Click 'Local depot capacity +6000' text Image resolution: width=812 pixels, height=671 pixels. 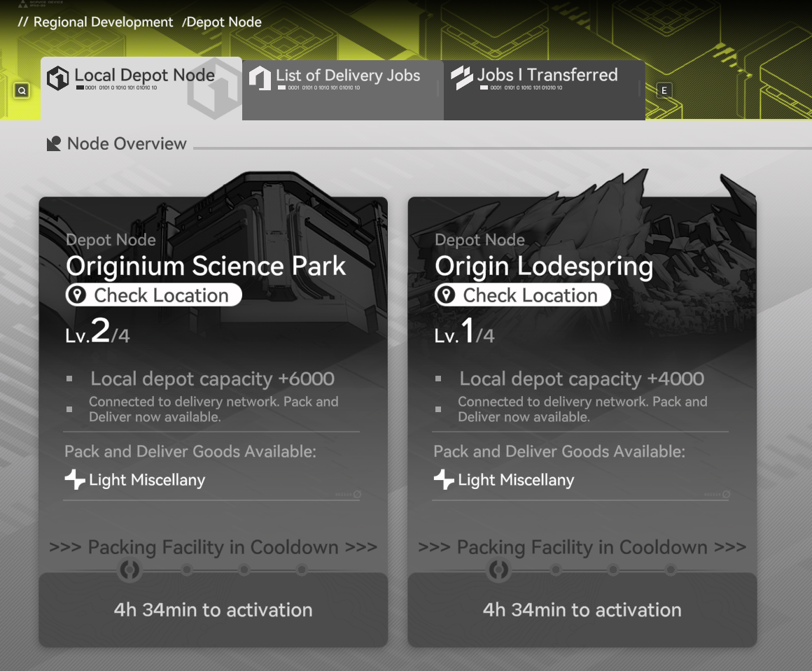coord(212,379)
